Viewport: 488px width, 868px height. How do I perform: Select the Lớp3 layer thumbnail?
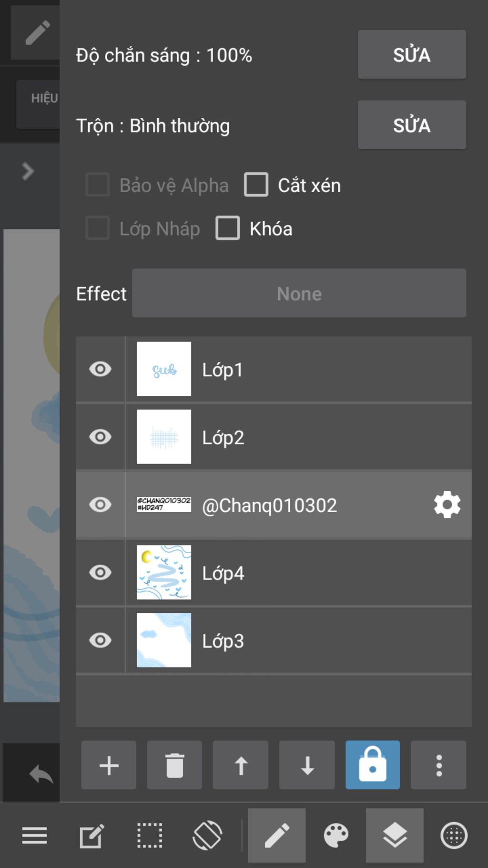pyautogui.click(x=164, y=640)
